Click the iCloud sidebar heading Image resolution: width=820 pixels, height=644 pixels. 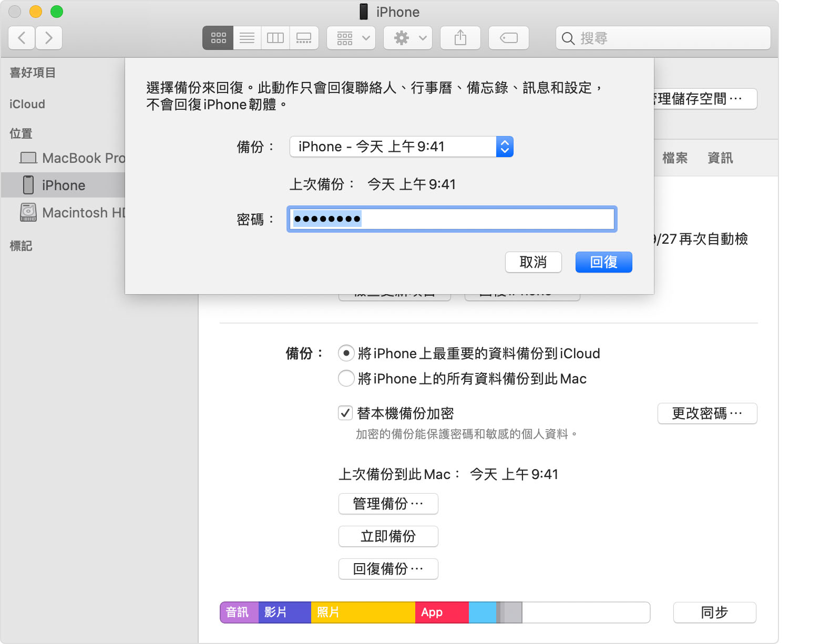pos(27,104)
